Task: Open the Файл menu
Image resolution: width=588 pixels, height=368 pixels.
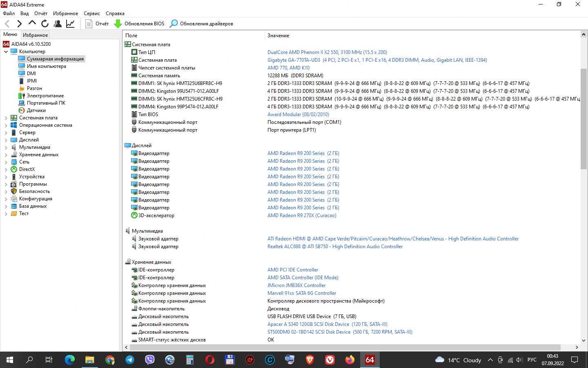Action: pos(9,13)
